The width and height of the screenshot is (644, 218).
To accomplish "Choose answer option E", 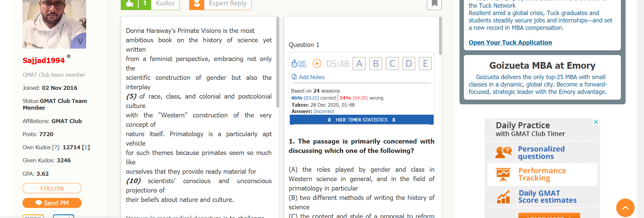I will coord(425,63).
